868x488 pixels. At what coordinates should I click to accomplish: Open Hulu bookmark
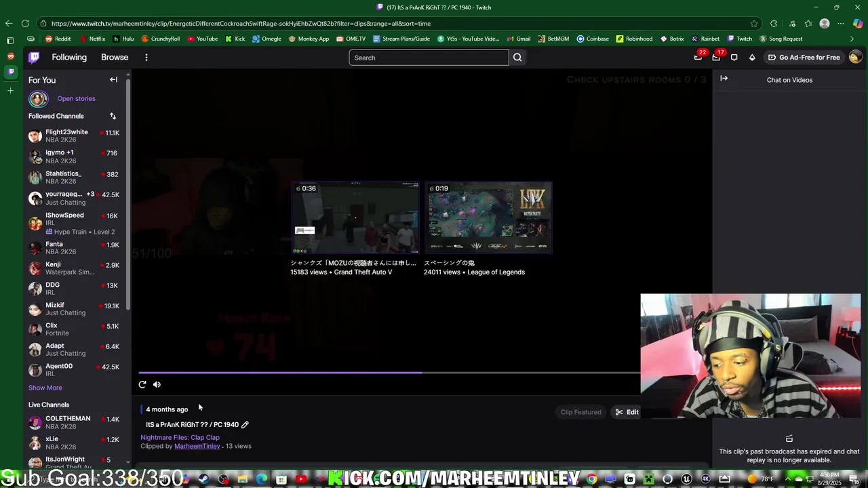[123, 39]
